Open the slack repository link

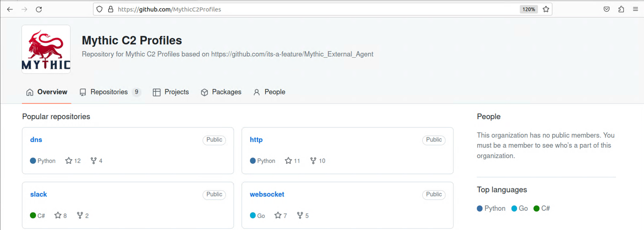tap(38, 194)
